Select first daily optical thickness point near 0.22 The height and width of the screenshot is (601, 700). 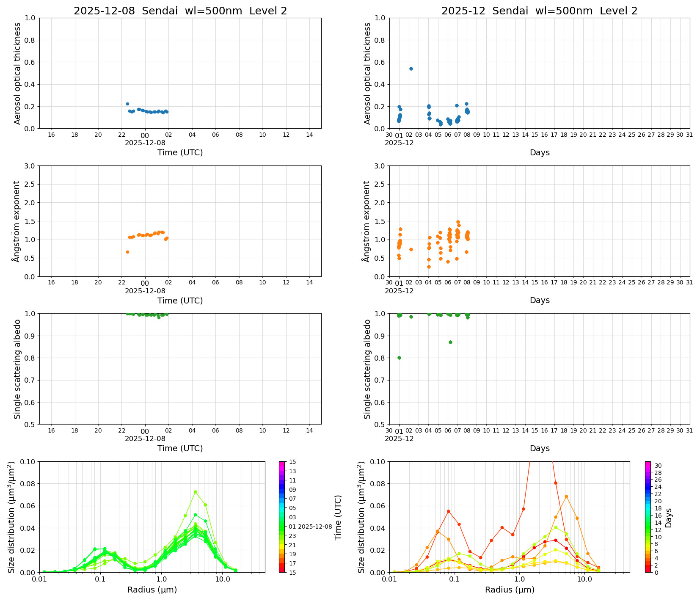point(127,104)
